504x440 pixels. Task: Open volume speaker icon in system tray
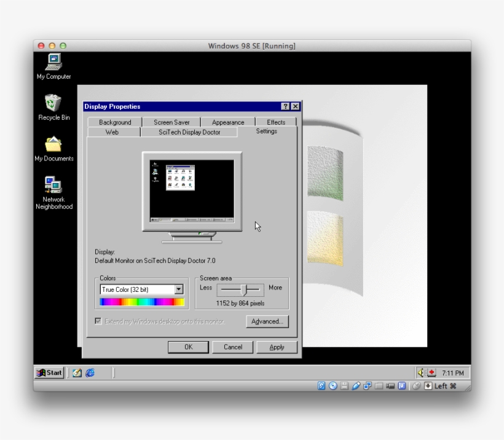(421, 373)
